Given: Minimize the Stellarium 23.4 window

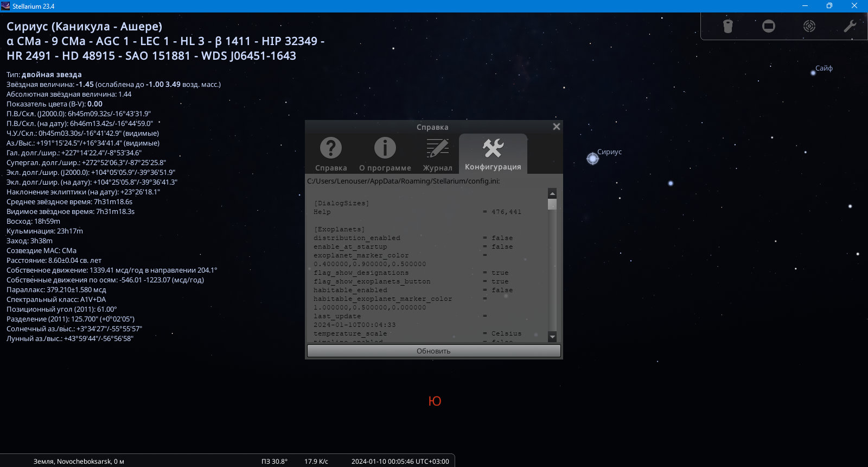Looking at the screenshot, I should pyautogui.click(x=805, y=6).
